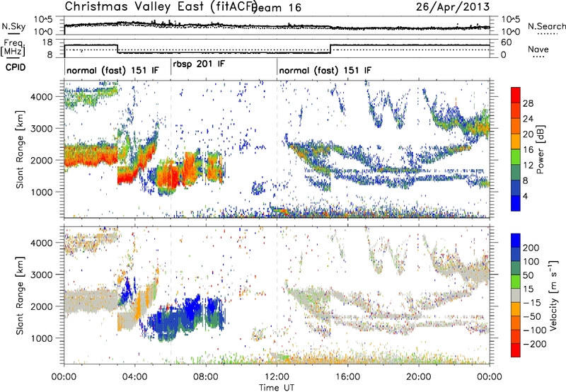Click the '100' value on Velocity colorbar
Viewport: 566px width, 392px height.
pyautogui.click(x=531, y=262)
